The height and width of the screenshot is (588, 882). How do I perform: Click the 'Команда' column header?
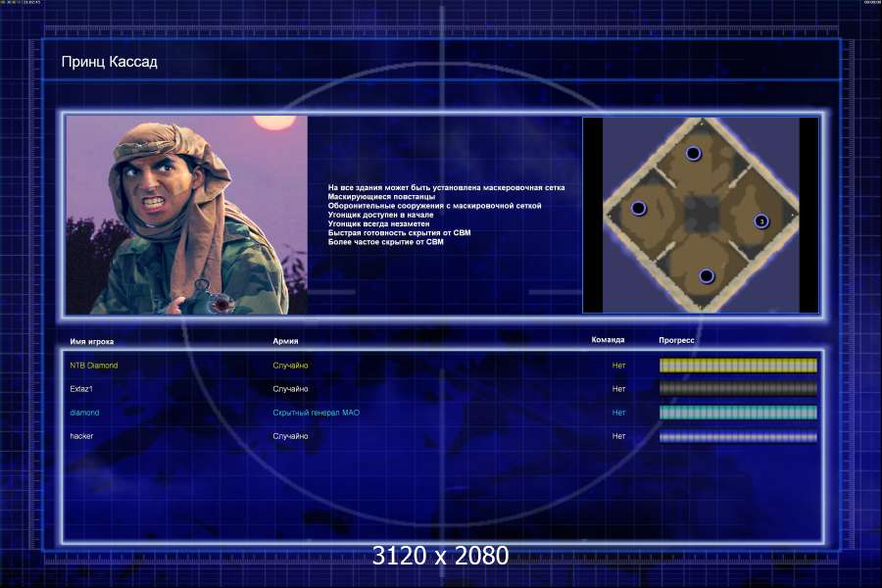pos(608,340)
